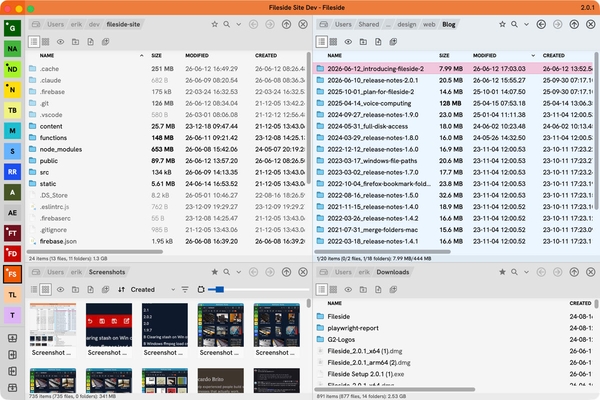Screen dimensions: 600x400
Task: Create a new file in the fileside-site pane
Action: (x=90, y=42)
